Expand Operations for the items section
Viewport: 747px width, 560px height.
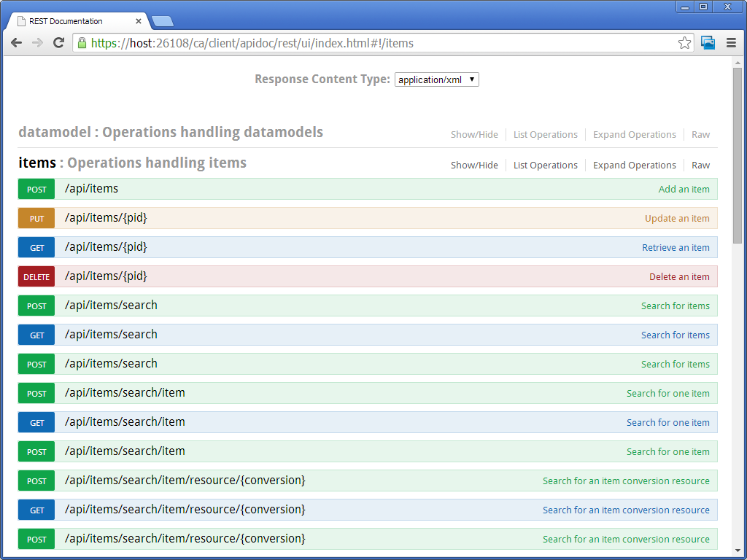pos(634,166)
